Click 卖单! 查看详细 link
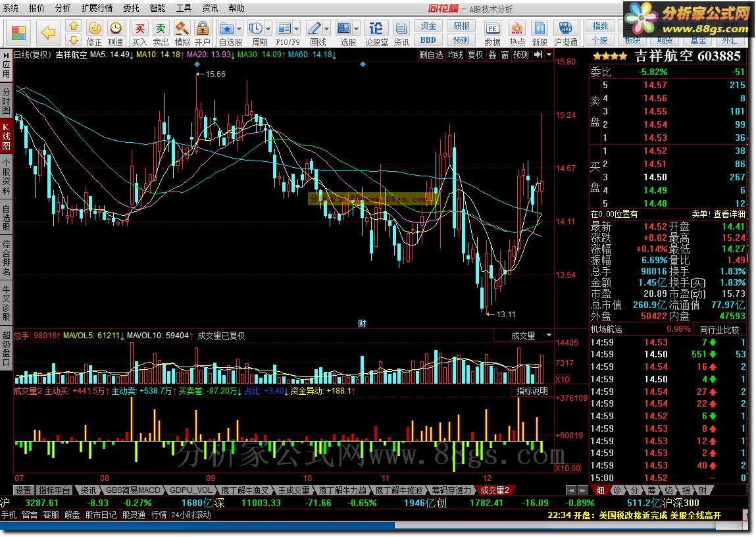The width and height of the screenshot is (756, 537). pos(718,214)
